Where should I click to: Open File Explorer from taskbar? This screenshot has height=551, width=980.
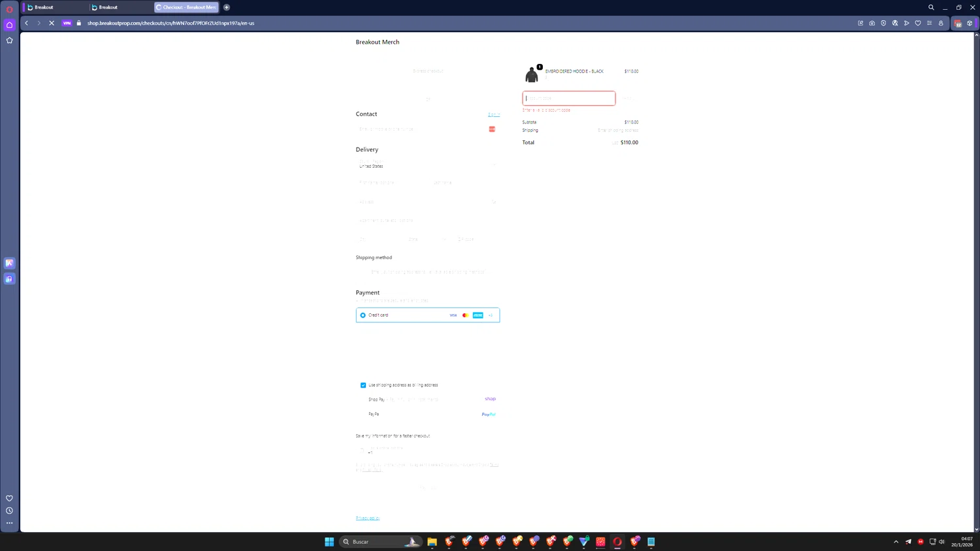pyautogui.click(x=432, y=542)
